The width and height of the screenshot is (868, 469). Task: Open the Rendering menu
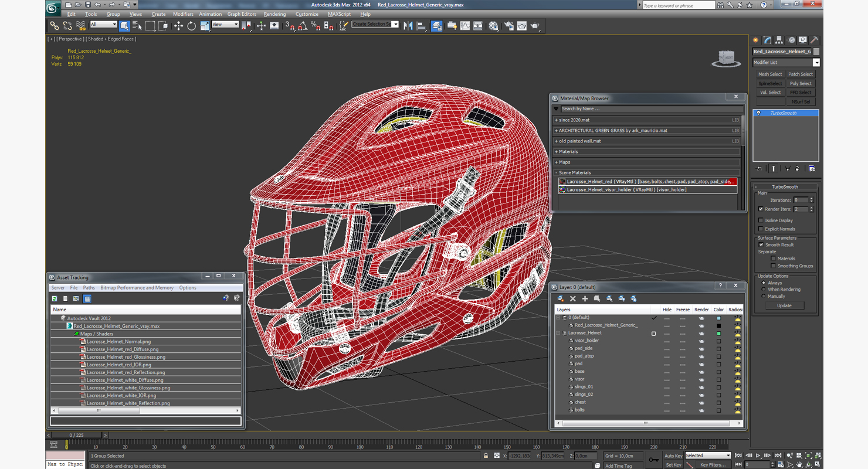(x=274, y=14)
